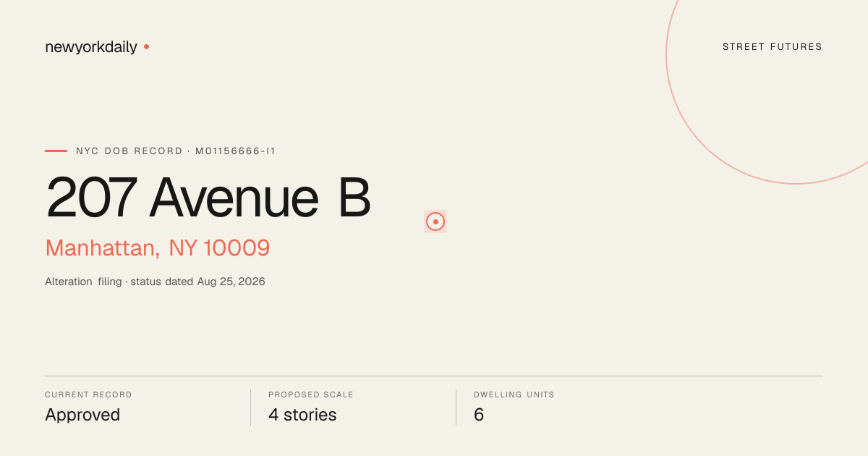868x456 pixels.
Task: Open the newyorkdaily logo
Action: 91,47
